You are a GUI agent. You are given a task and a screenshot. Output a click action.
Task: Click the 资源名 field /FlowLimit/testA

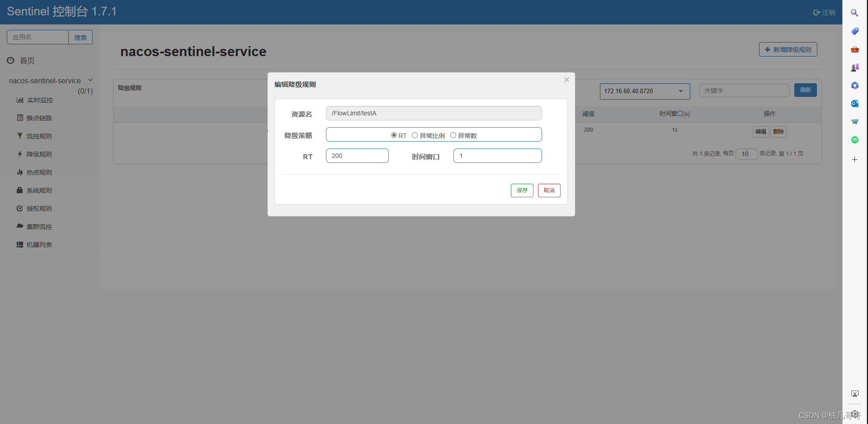click(434, 113)
